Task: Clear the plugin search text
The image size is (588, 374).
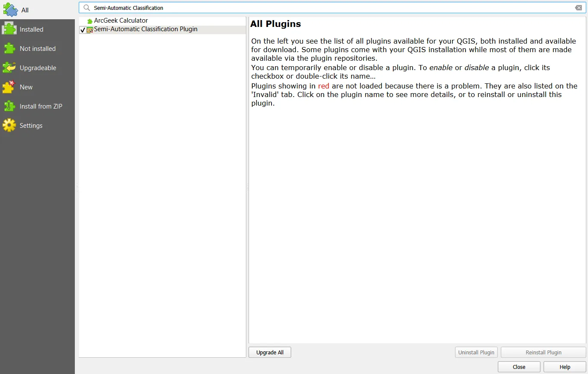Action: pos(579,8)
